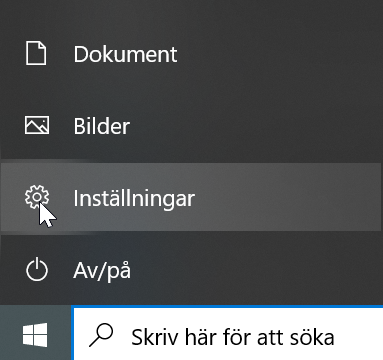The height and width of the screenshot is (360, 383).
Task: Focus the 'Skriv här för att söka' field
Action: (x=228, y=334)
